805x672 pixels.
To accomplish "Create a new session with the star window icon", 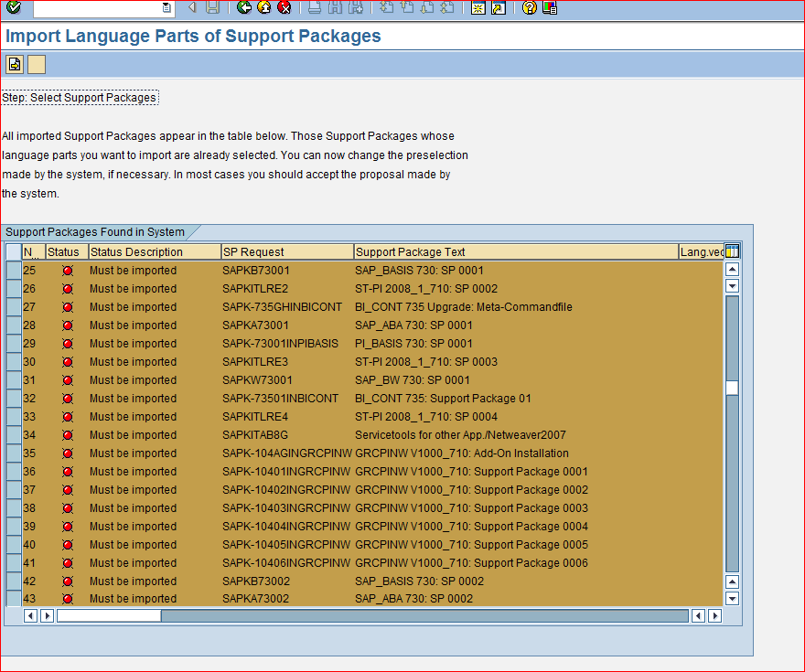I will [x=478, y=7].
